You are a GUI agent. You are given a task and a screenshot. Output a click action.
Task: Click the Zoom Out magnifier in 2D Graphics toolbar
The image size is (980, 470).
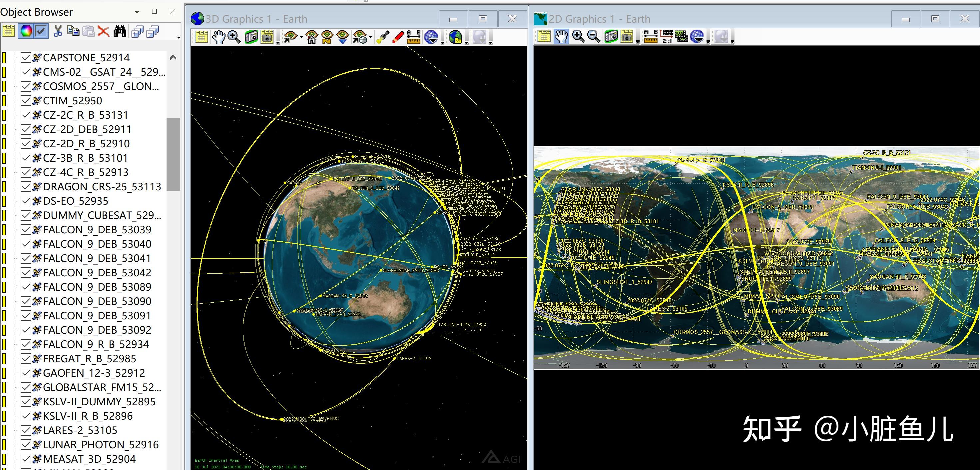click(594, 37)
